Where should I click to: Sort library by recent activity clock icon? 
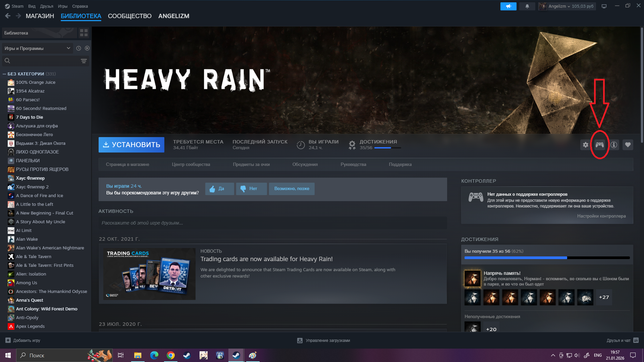click(78, 48)
